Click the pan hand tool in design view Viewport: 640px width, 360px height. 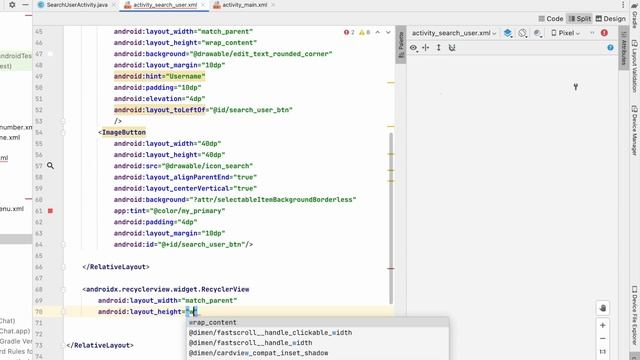tap(603, 308)
